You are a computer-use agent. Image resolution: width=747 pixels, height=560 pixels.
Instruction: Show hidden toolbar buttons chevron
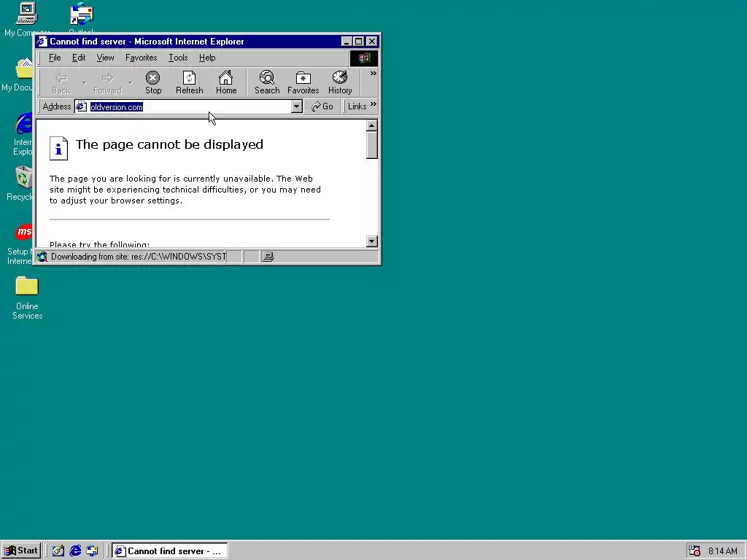373,74
